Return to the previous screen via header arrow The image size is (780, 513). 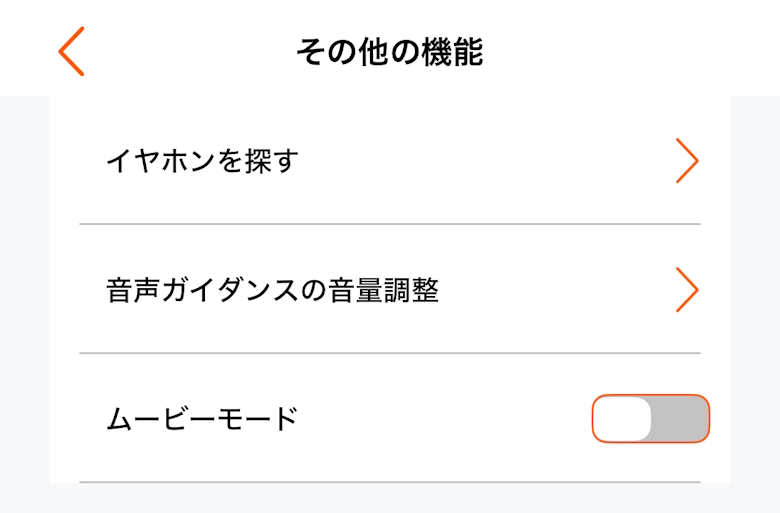tap(71, 51)
